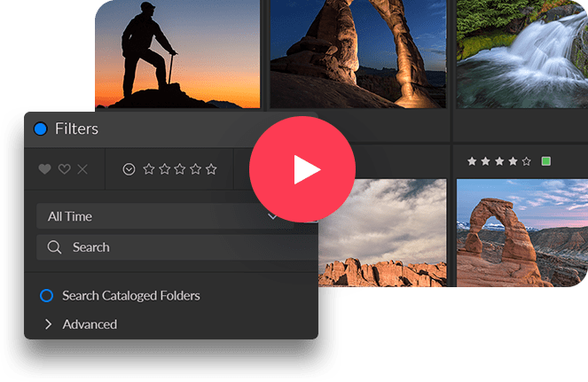The height and width of the screenshot is (382, 588).
Task: Click first star of the arch photo's rating
Action: pos(472,161)
